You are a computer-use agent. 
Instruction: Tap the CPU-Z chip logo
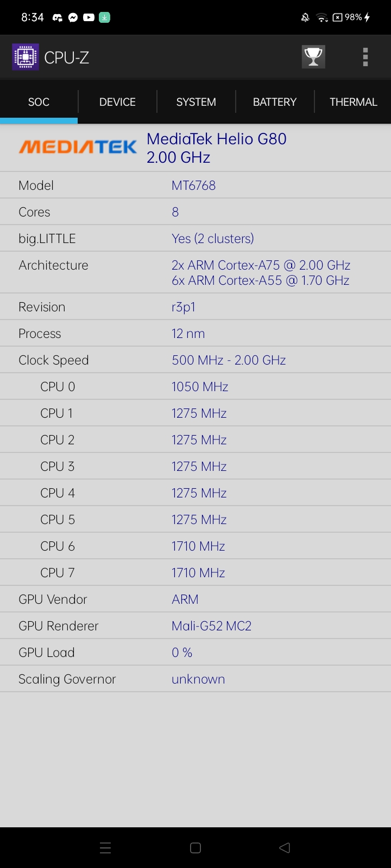pos(25,56)
